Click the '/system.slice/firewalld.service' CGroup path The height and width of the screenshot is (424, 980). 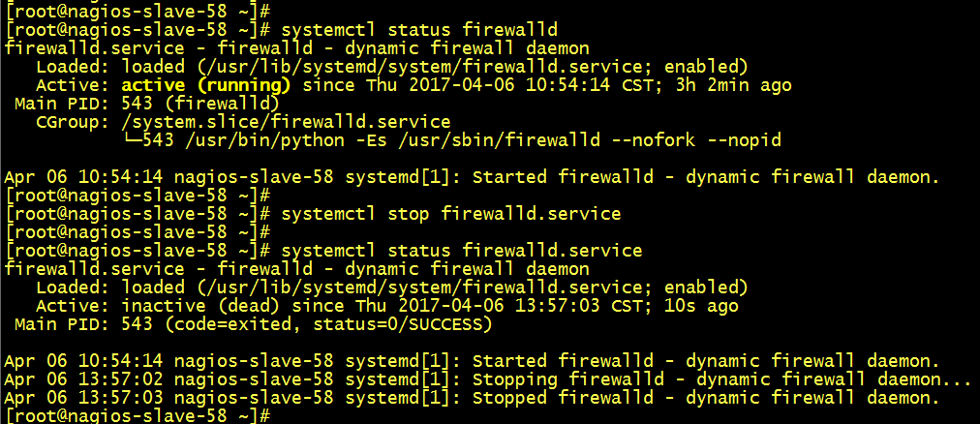pos(287,122)
